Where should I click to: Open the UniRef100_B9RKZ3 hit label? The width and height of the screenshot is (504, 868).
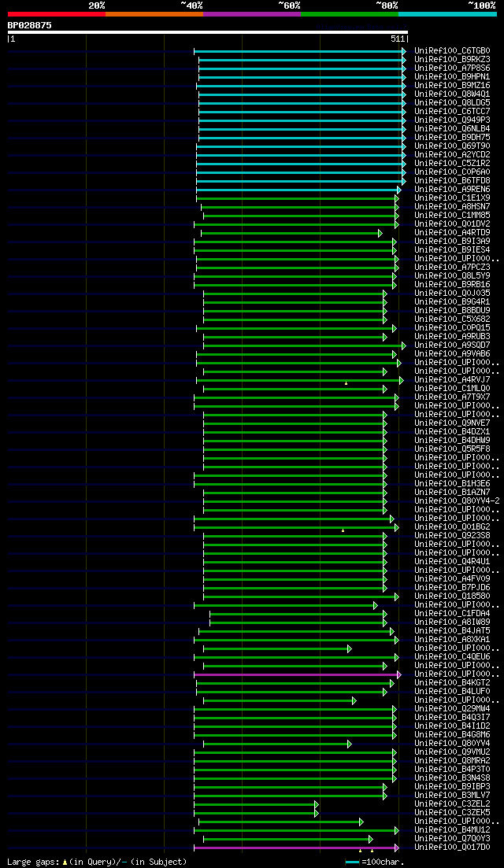click(452, 59)
